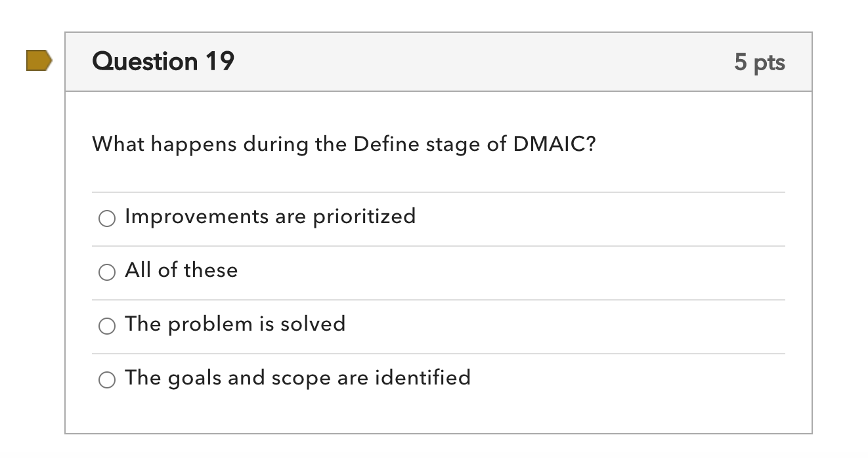Click the 'Question 19' header text

click(163, 61)
